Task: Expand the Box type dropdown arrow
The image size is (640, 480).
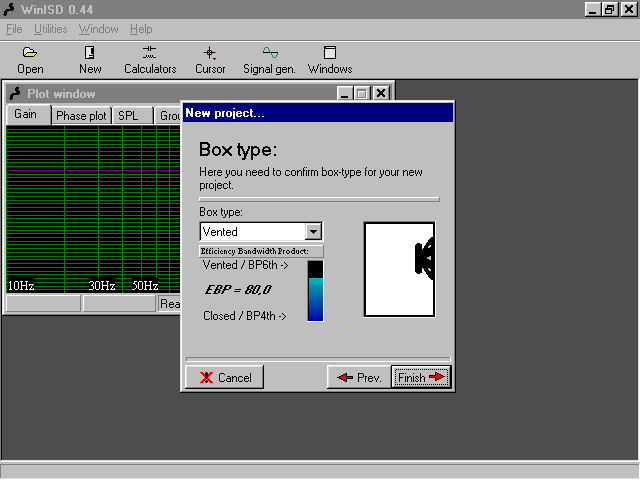Action: pos(313,232)
